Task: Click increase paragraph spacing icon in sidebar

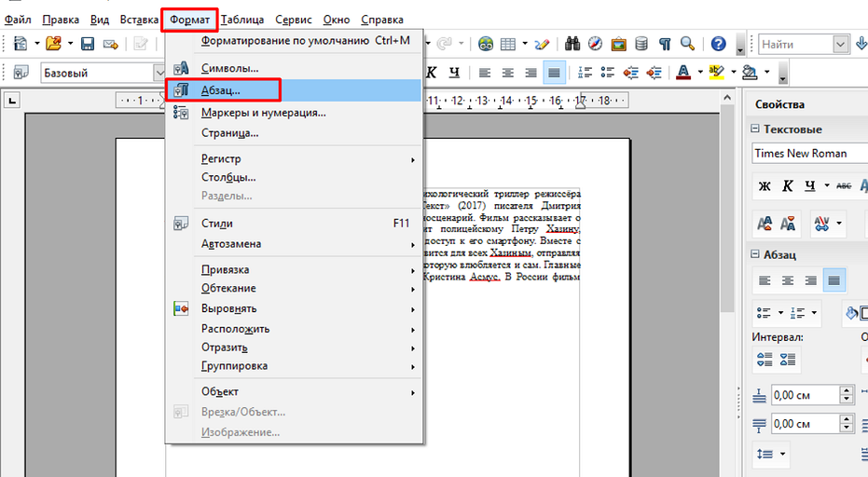Action: [765, 360]
